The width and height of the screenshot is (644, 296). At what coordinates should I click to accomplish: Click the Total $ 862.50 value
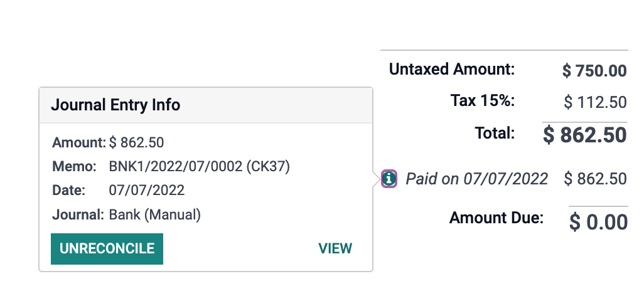click(585, 135)
